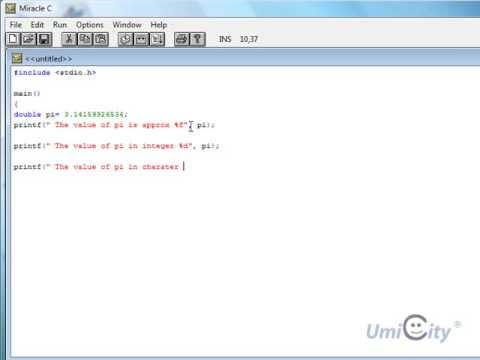
Task: Click the untitled document window icon
Action: point(17,59)
